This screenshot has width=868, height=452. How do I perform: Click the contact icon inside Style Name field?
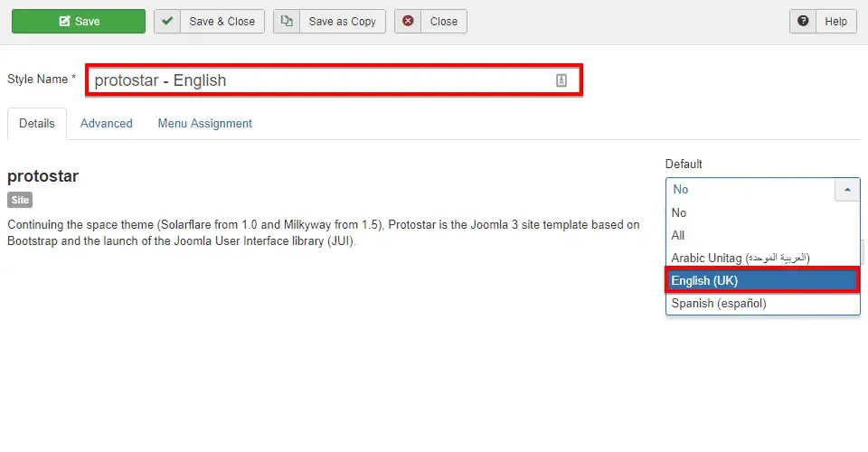[561, 80]
